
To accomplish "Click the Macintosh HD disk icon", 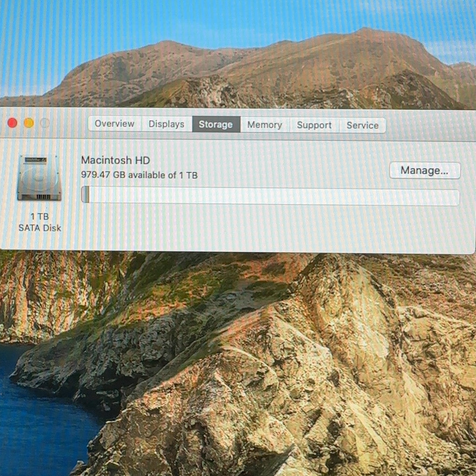I will 39,178.
